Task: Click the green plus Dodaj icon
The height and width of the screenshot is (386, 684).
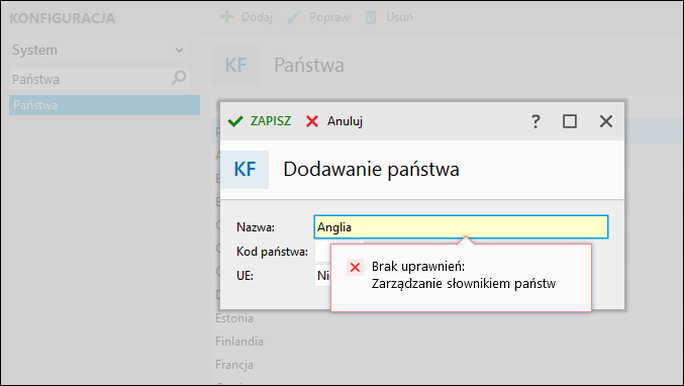Action: (226, 17)
